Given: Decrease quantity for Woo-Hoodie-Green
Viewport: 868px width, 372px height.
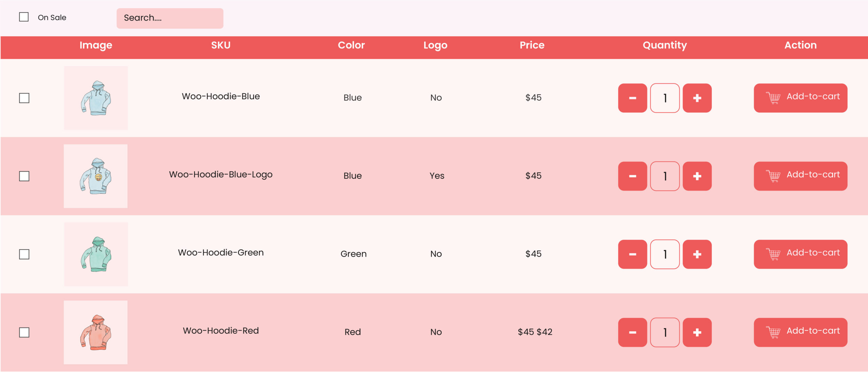Looking at the screenshot, I should pos(632,254).
